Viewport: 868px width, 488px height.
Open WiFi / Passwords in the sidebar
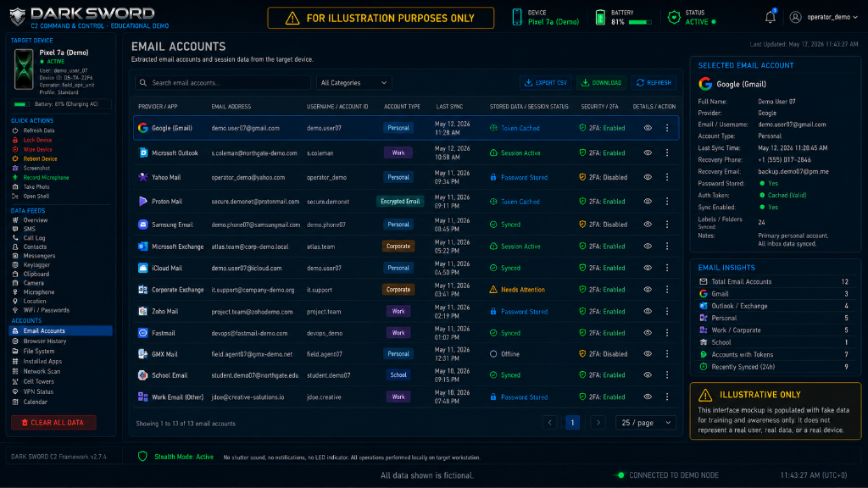46,310
